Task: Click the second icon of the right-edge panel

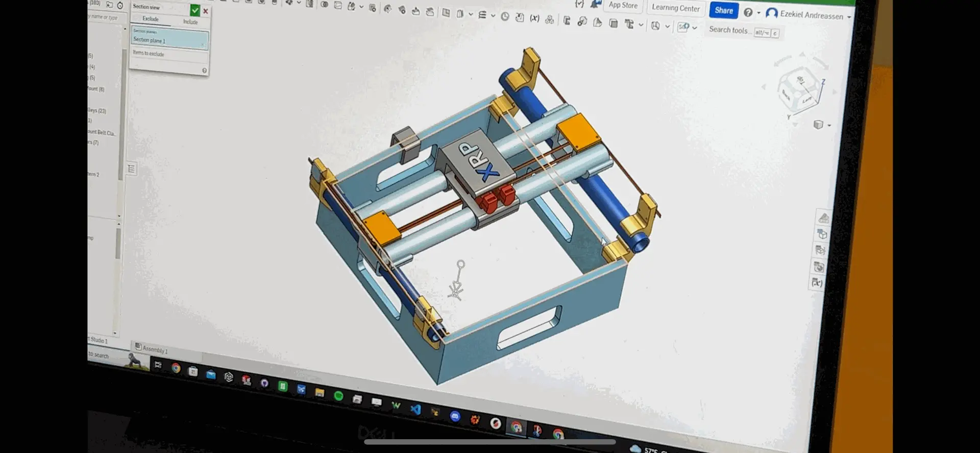Action: coord(822,234)
